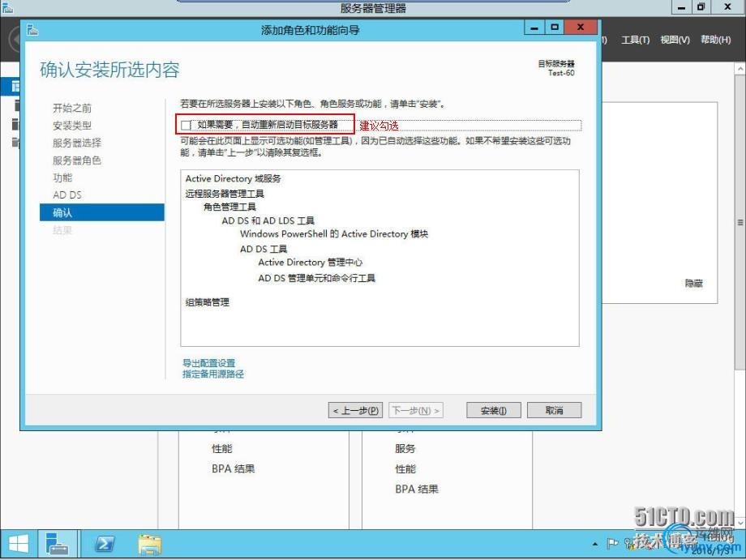
Task: Click 性能 in left Server Manager tile
Action: 222,449
